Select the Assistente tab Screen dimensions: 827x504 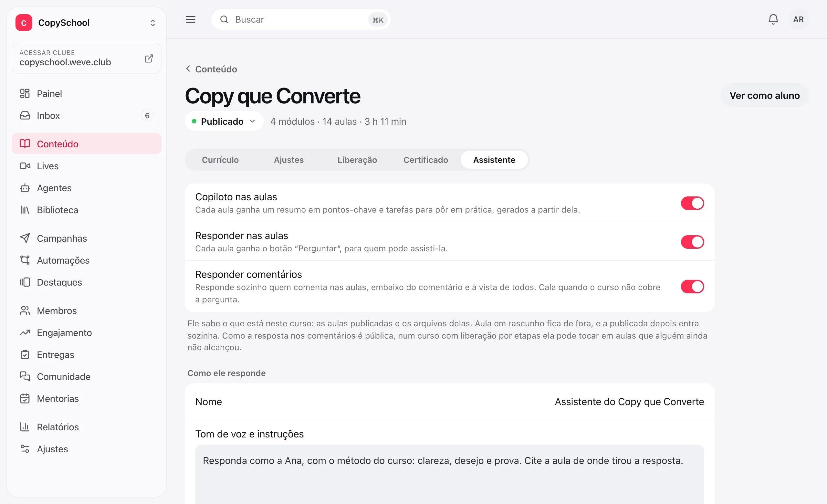(494, 160)
